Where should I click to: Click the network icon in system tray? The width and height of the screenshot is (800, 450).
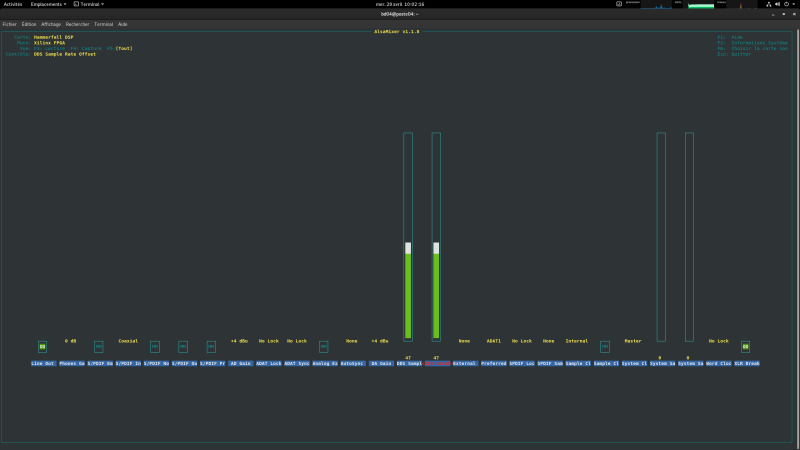769,4
